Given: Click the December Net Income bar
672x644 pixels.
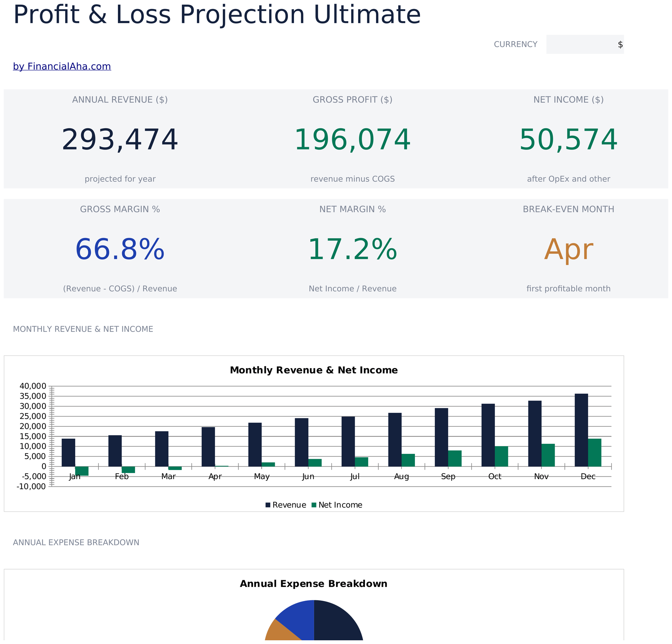Looking at the screenshot, I should [x=594, y=453].
